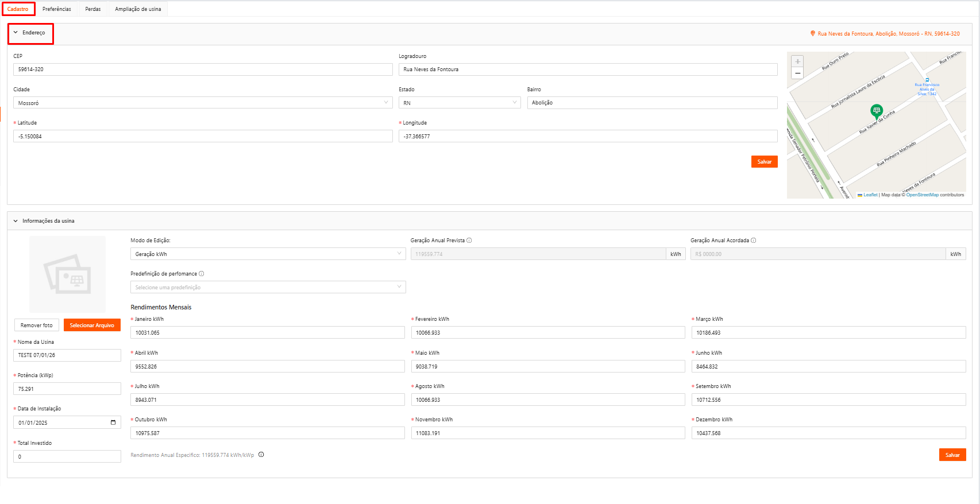Click the Junho kWh field
980x504 pixels.
[829, 366]
